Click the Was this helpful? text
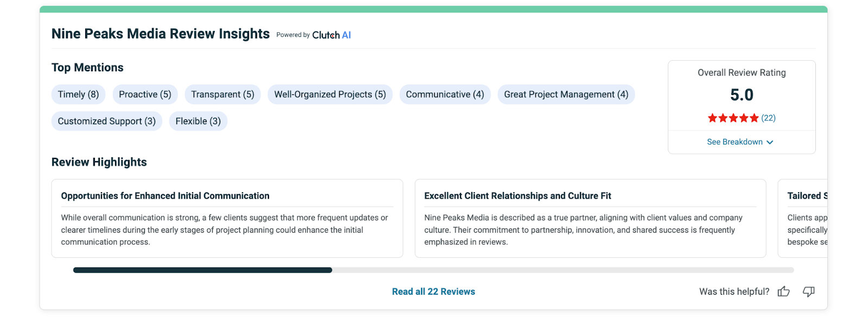The height and width of the screenshot is (324, 868). click(734, 291)
